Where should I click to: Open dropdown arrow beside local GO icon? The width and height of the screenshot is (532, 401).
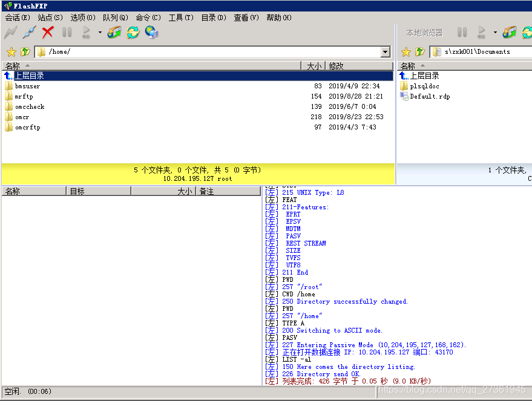[x=495, y=33]
